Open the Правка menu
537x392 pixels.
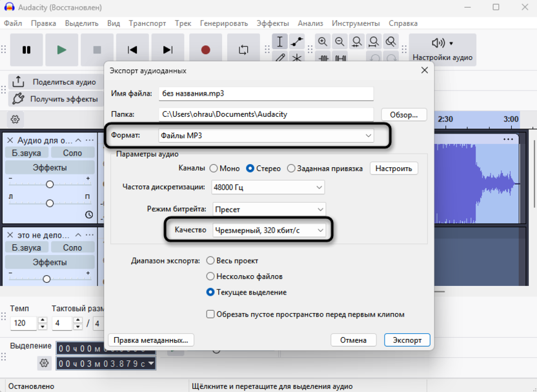coord(43,23)
